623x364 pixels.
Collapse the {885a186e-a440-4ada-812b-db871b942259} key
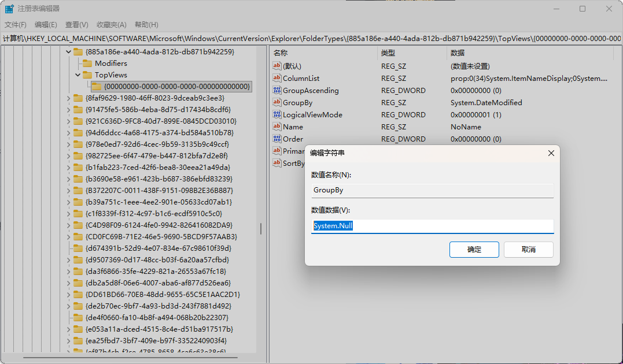(x=68, y=51)
